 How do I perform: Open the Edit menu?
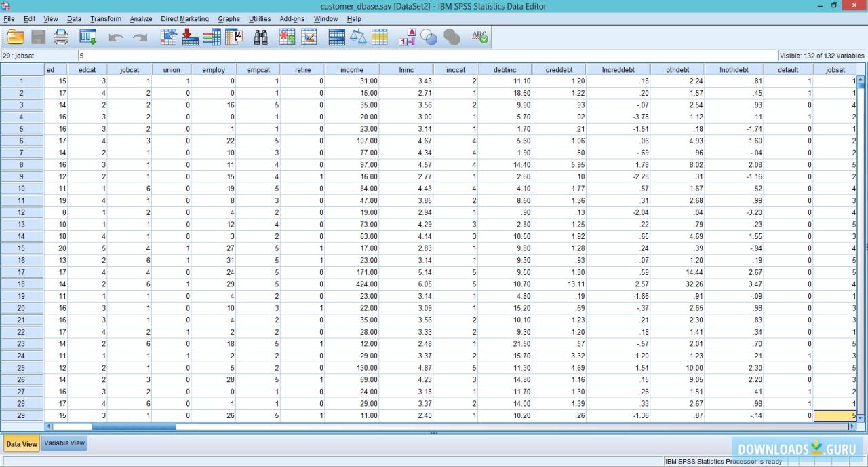[29, 19]
